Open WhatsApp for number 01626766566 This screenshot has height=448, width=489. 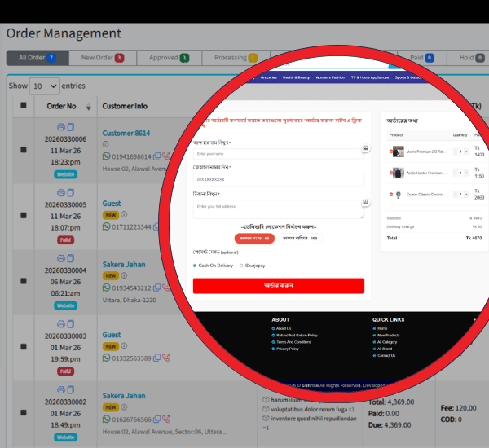[x=106, y=419]
